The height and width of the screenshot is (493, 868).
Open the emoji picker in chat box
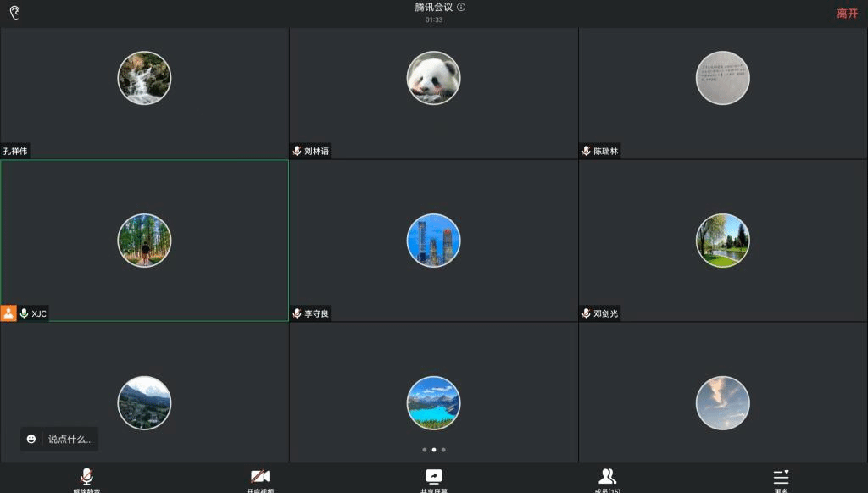click(31, 439)
